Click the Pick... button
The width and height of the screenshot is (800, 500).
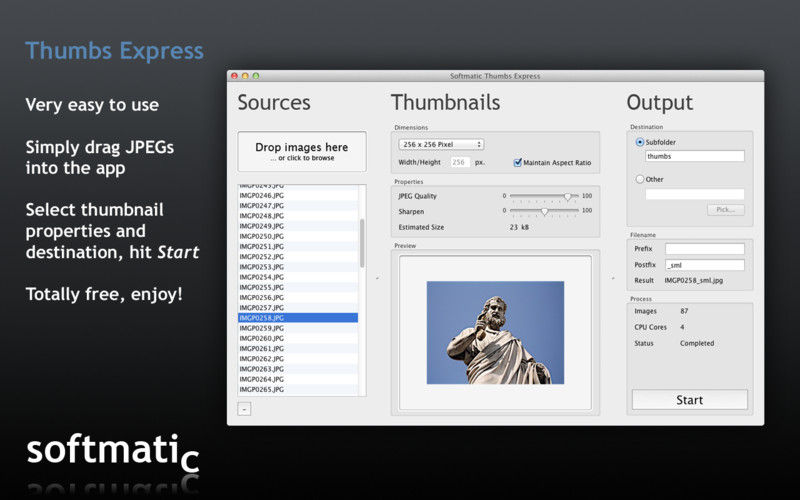726,210
